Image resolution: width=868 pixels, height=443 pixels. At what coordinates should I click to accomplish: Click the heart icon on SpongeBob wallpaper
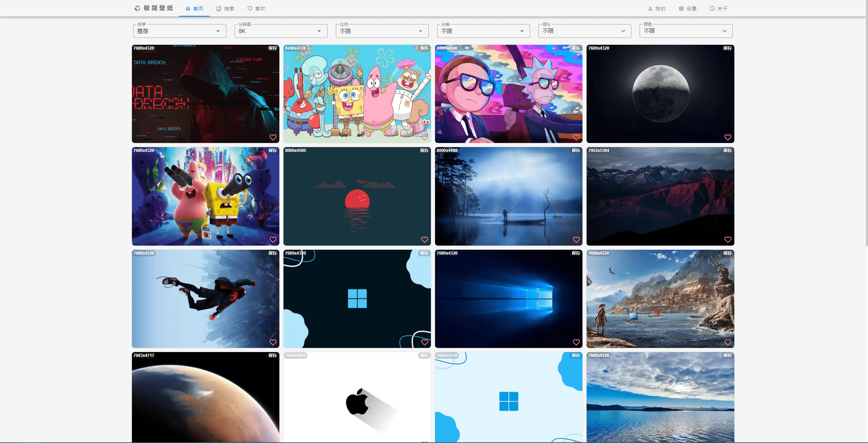click(424, 137)
